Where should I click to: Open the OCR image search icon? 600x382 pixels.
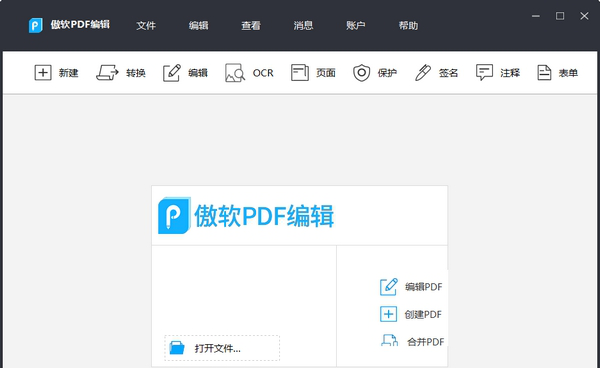(235, 73)
